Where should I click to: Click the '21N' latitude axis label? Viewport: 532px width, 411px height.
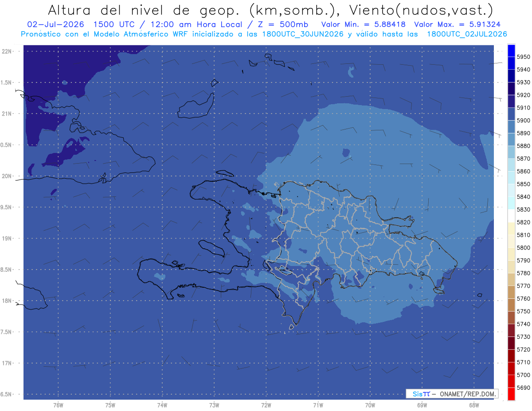[x=7, y=114]
